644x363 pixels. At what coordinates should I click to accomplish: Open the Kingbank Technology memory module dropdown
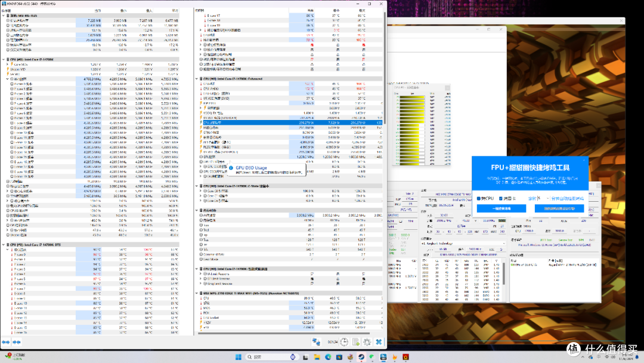point(463,244)
